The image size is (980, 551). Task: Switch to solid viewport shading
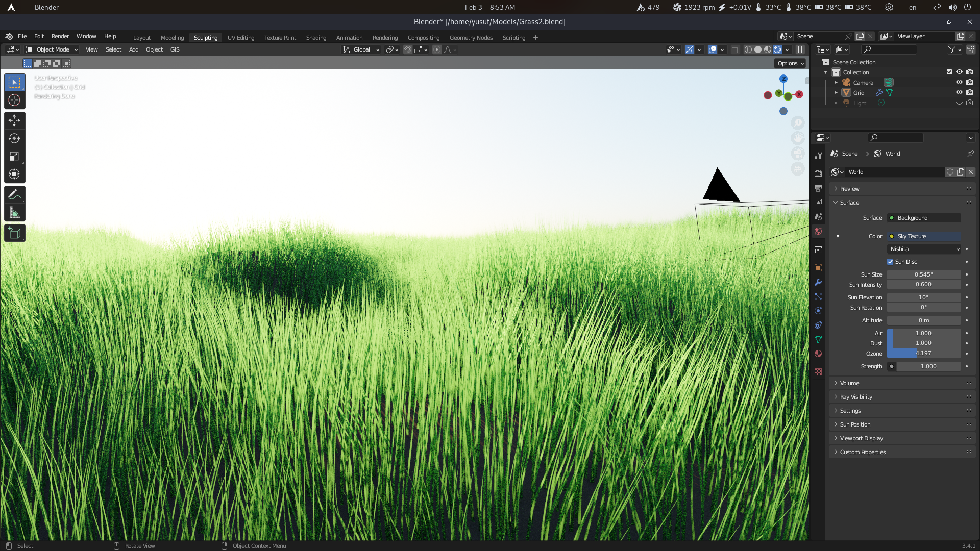pyautogui.click(x=758, y=49)
